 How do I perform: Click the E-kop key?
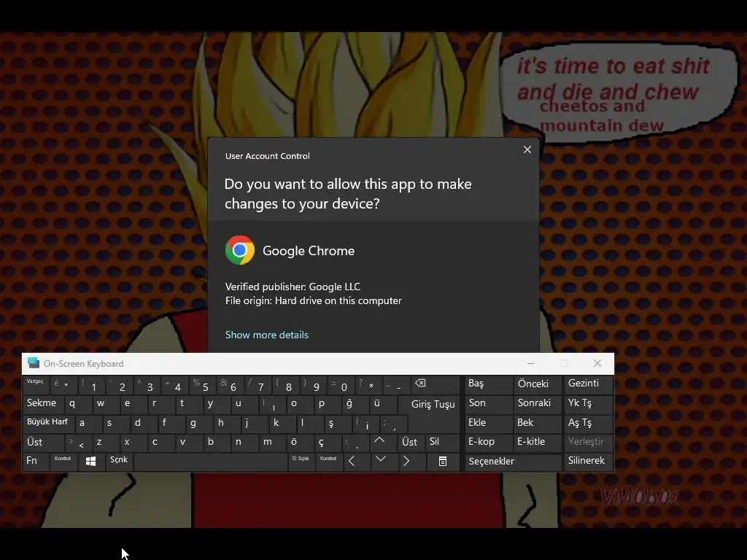(x=488, y=442)
